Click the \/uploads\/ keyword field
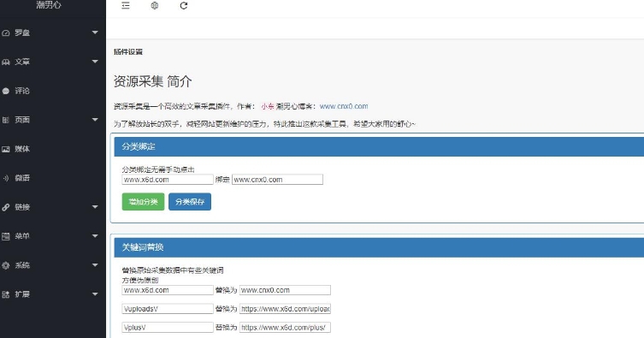Viewport: 644px width, 338px height. coord(168,309)
